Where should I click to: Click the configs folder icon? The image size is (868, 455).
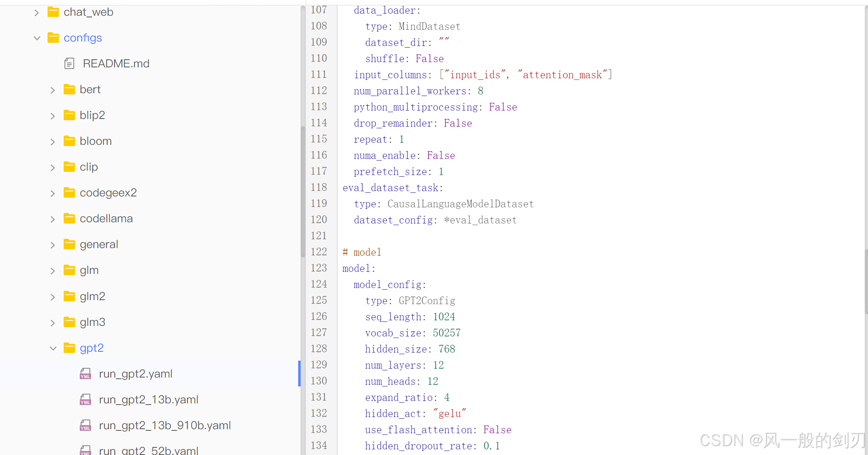[53, 38]
